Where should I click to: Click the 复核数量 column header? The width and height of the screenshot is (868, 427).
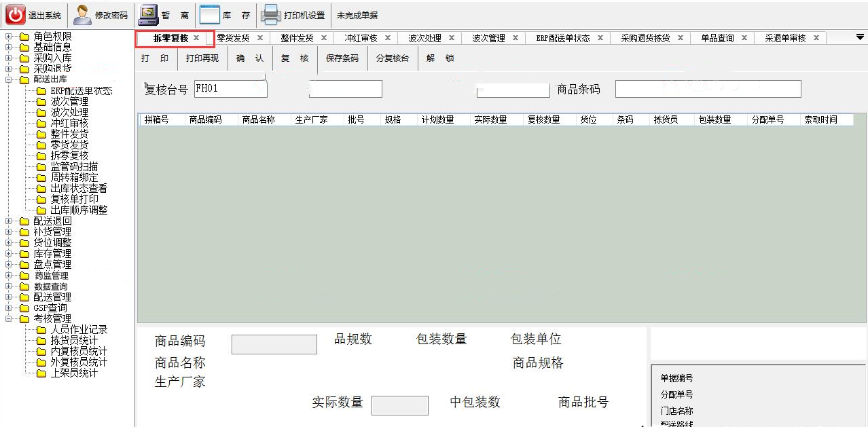point(543,119)
